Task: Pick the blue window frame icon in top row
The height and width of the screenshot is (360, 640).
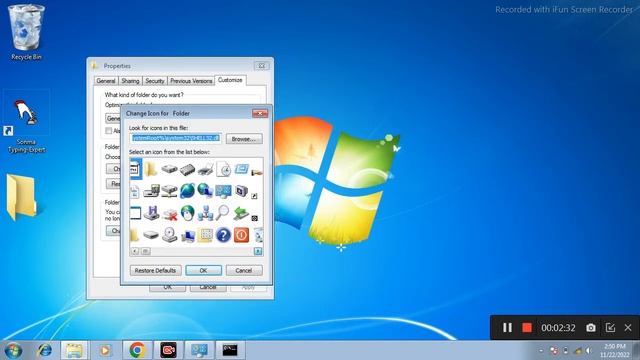Action: click(x=241, y=169)
